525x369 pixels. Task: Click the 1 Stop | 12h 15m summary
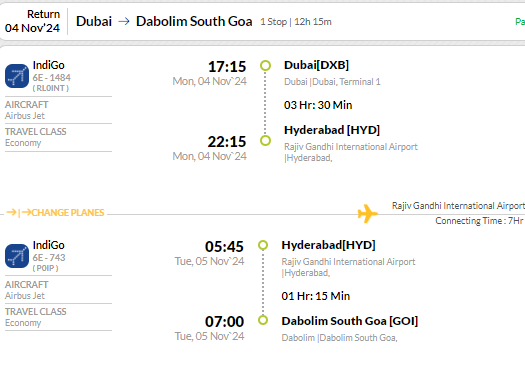(296, 22)
